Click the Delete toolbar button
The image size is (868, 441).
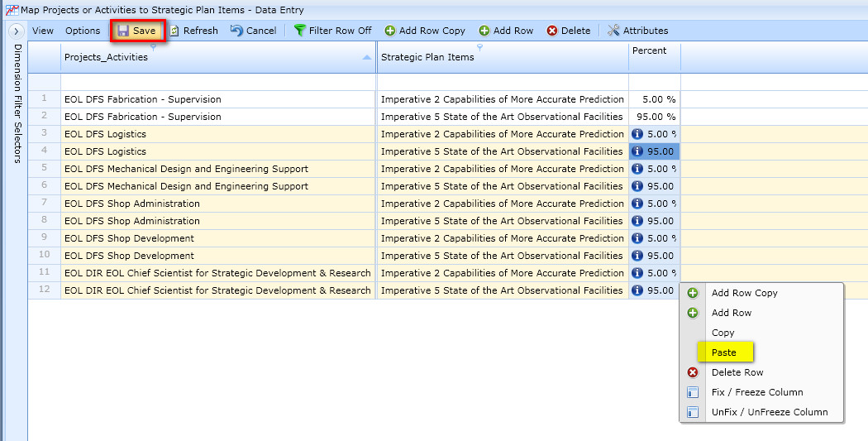click(x=569, y=31)
